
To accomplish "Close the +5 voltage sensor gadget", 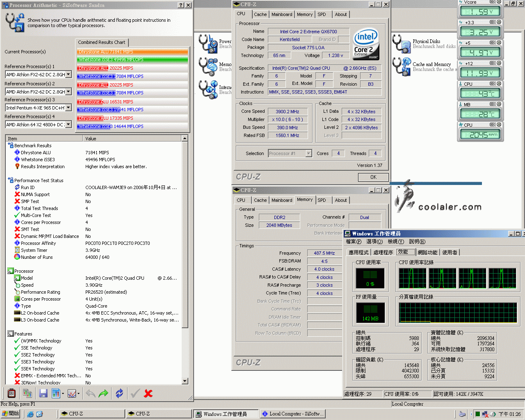I will [499, 43].
